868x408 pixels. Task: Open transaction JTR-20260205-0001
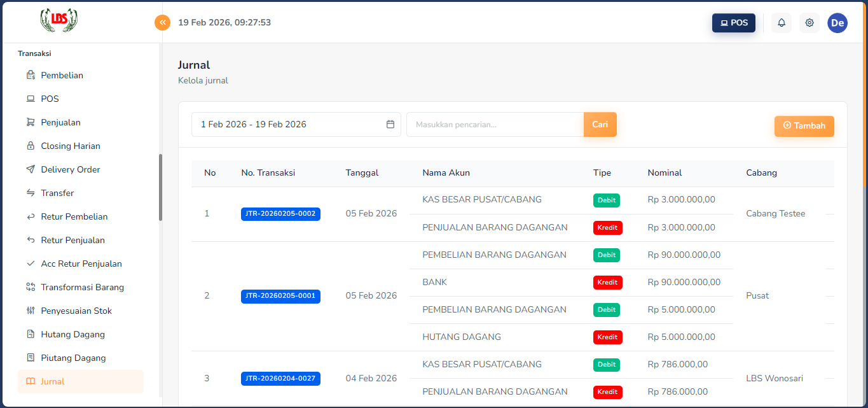(280, 296)
